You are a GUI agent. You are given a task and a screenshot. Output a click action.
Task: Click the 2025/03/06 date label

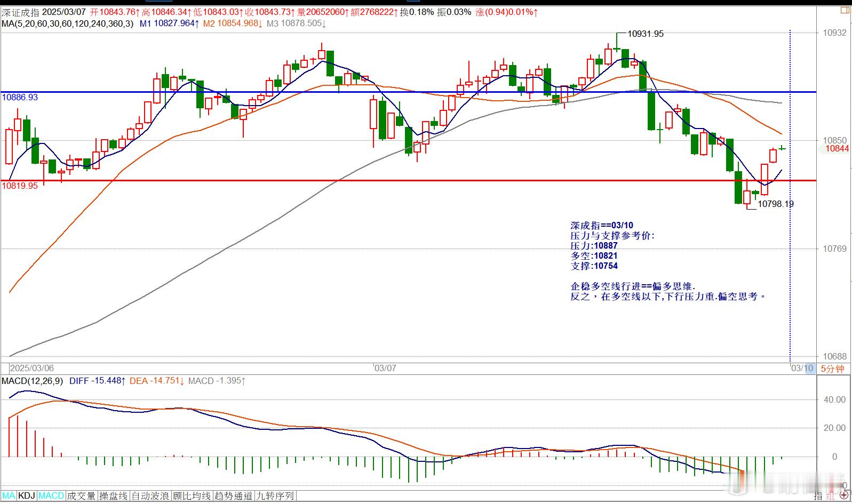pyautogui.click(x=32, y=368)
